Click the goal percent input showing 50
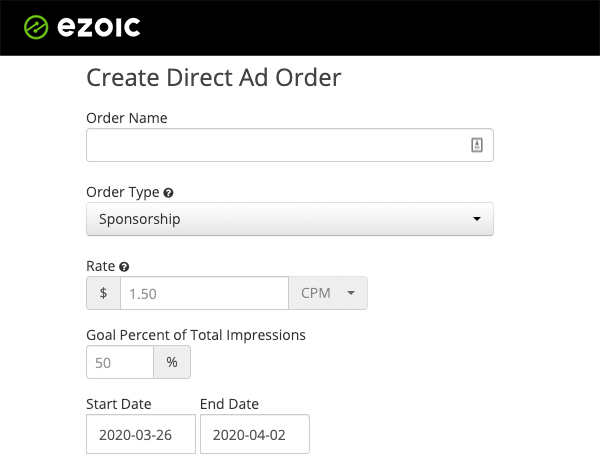This screenshot has height=463, width=600. click(120, 362)
